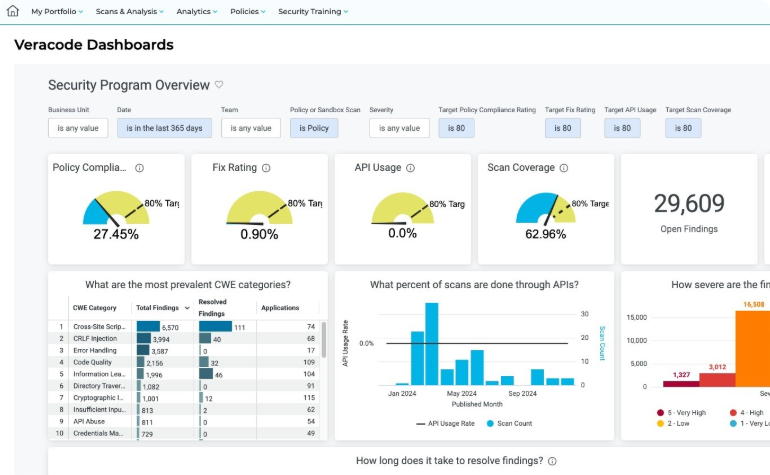Open the Scans & Analysis dropdown
The width and height of the screenshot is (770, 475).
[x=130, y=12]
